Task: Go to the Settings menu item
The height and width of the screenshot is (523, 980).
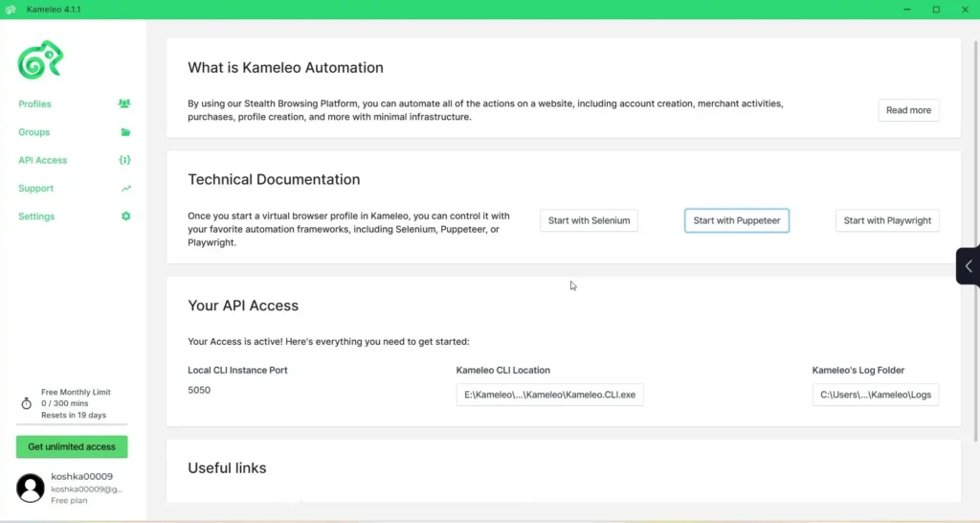Action: 36,216
